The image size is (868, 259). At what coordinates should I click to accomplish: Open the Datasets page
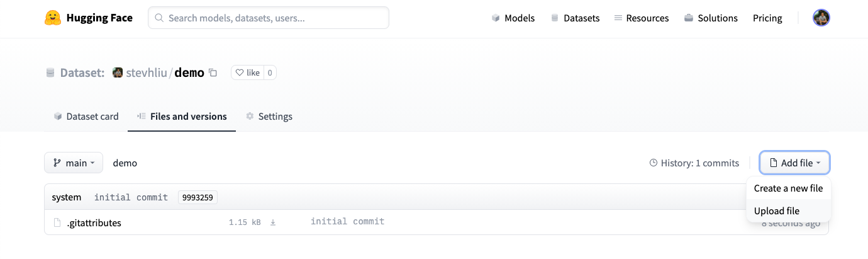(x=575, y=18)
